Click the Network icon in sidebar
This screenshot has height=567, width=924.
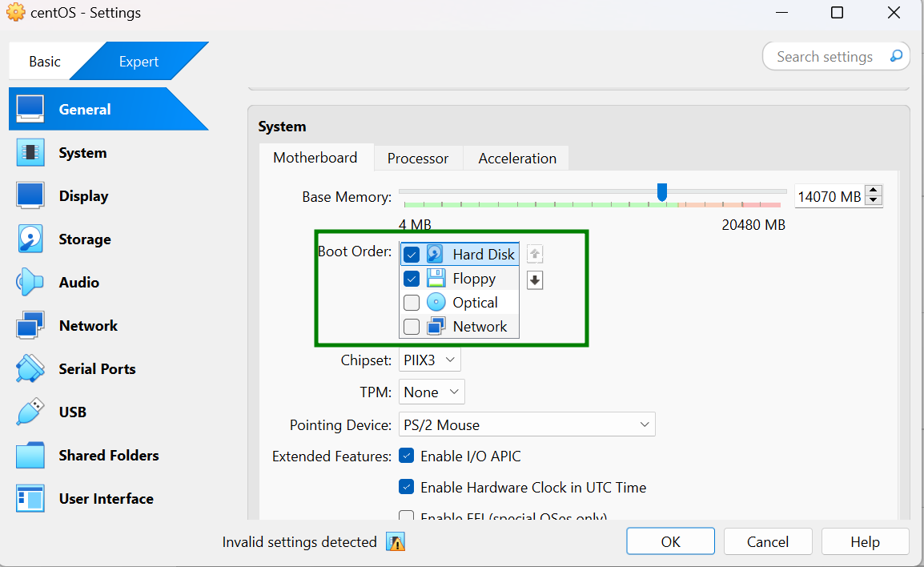point(30,325)
